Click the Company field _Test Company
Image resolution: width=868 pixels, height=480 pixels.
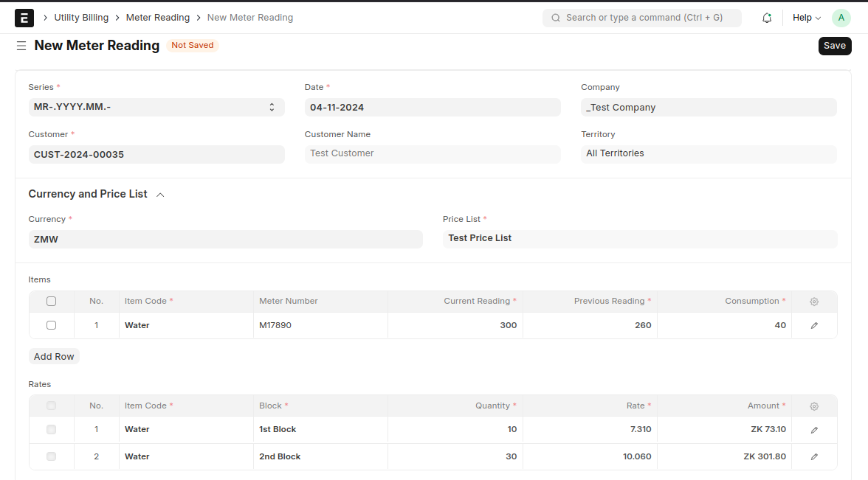coord(709,108)
